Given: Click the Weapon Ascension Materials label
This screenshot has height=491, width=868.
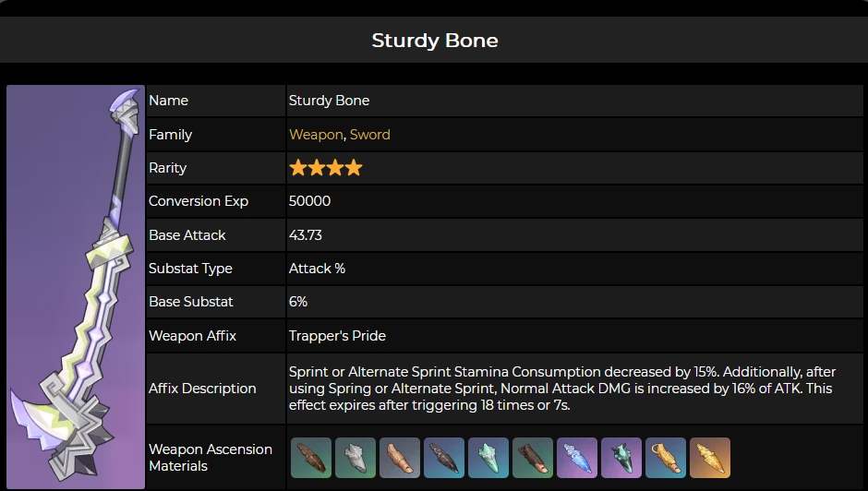Looking at the screenshot, I should pyautogui.click(x=211, y=458).
